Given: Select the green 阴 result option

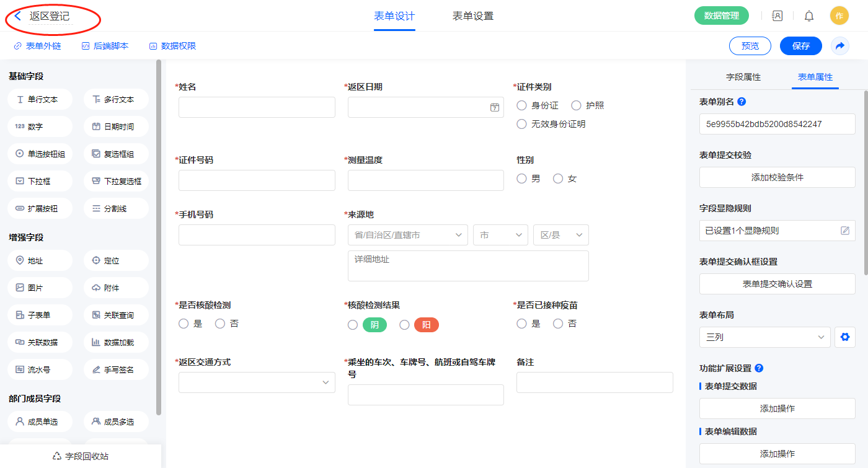Looking at the screenshot, I should 353,325.
